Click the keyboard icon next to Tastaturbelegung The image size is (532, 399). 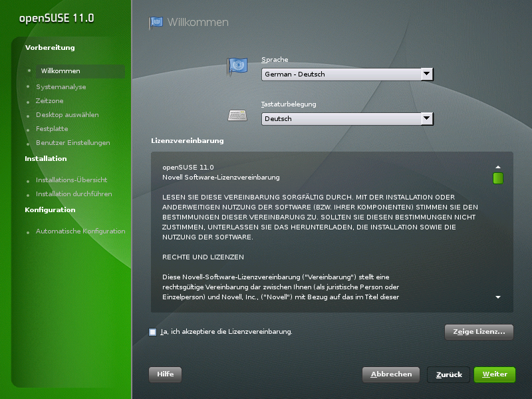(x=237, y=115)
